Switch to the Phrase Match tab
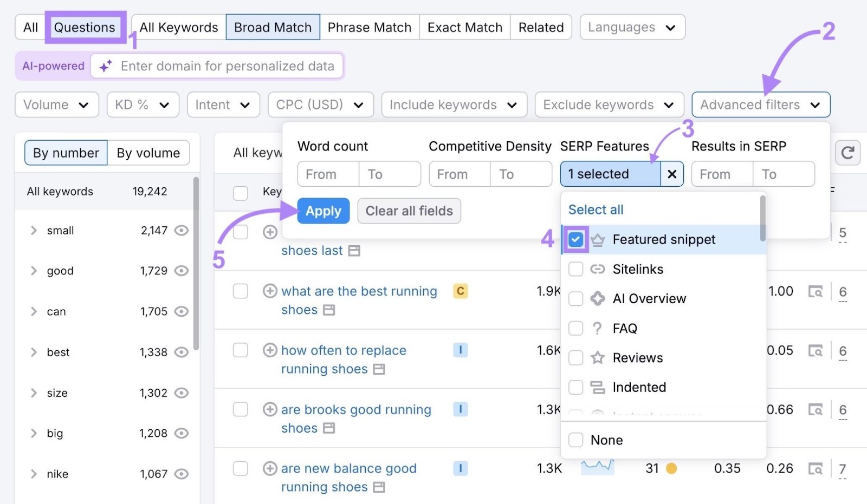The image size is (867, 504). pyautogui.click(x=370, y=27)
